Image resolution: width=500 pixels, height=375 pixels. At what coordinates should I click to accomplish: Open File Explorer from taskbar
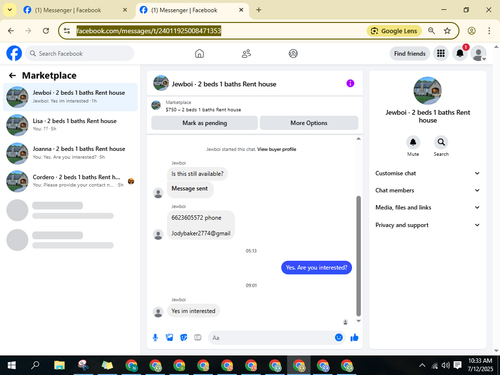coord(59,365)
